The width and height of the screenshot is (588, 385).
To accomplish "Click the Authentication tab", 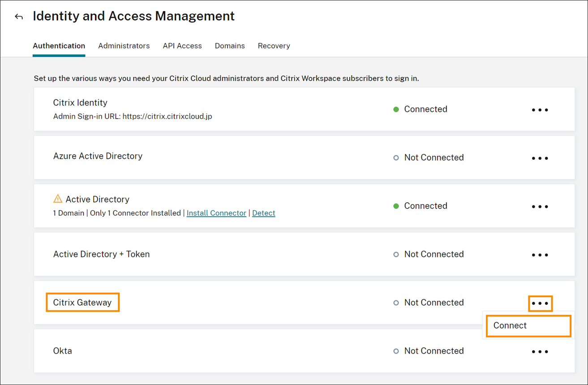I will (x=59, y=46).
